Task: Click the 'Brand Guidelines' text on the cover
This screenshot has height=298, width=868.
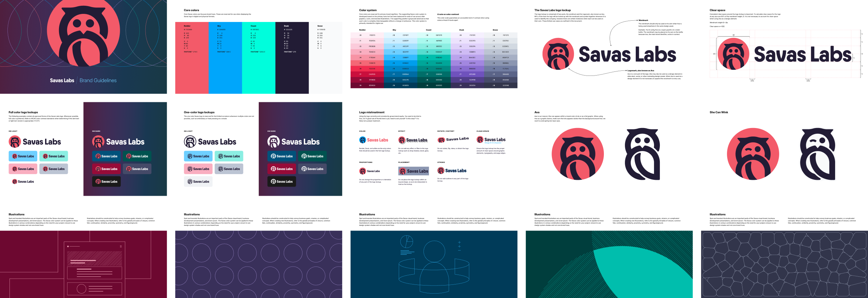Action: point(98,80)
